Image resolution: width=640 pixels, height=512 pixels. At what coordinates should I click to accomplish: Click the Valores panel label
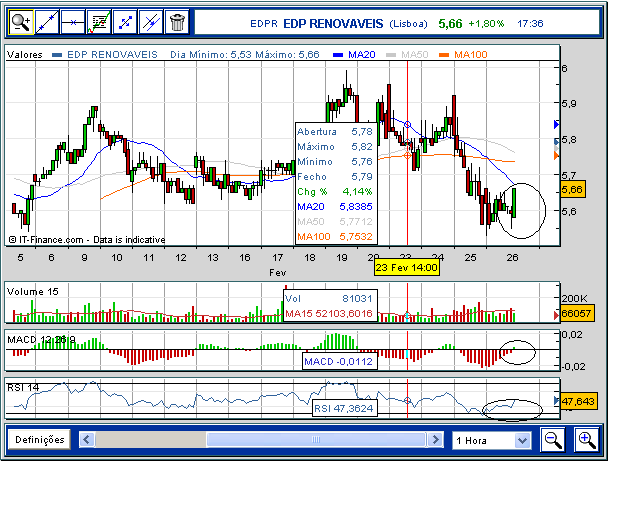[x=25, y=55]
